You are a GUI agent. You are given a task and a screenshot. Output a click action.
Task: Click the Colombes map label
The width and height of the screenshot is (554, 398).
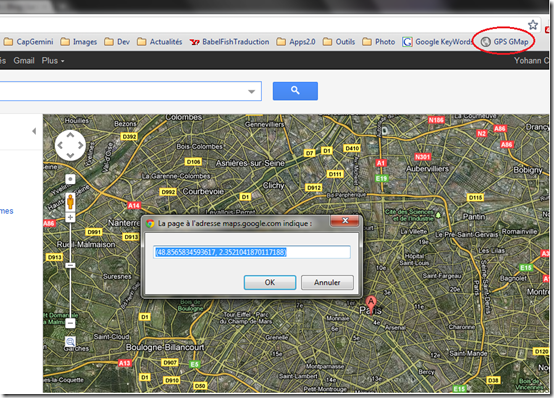[184, 117]
